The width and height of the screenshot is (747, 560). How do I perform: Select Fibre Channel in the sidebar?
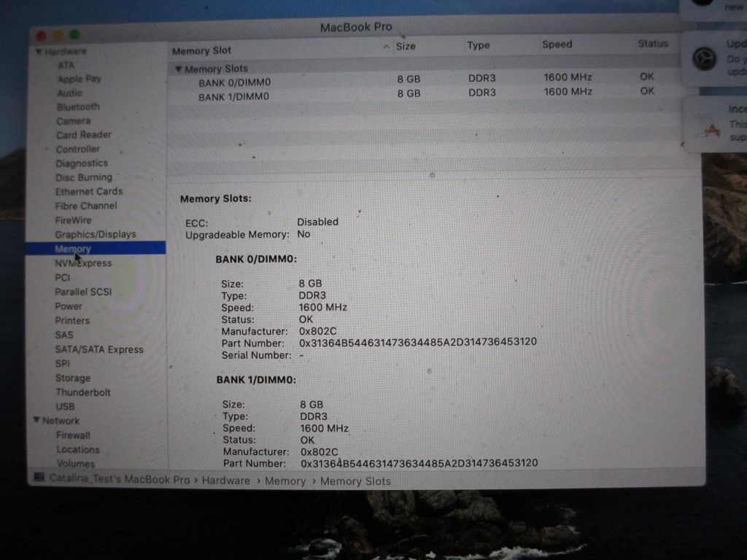point(86,206)
